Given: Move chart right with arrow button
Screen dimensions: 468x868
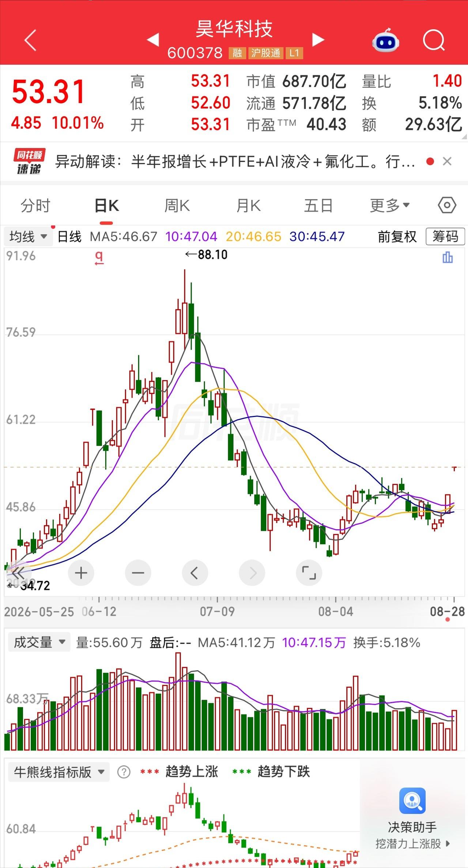Looking at the screenshot, I should pyautogui.click(x=252, y=573).
